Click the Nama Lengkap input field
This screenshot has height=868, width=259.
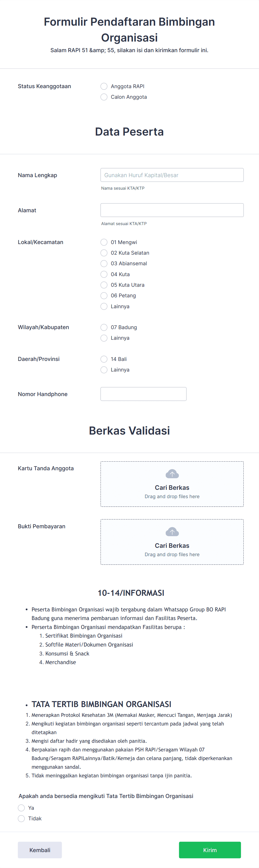coord(172,175)
